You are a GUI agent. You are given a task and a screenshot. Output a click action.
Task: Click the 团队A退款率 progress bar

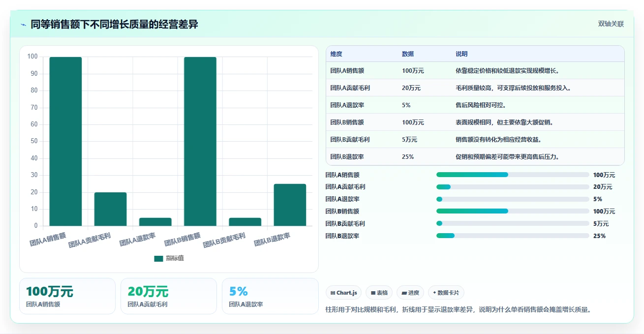pos(513,199)
